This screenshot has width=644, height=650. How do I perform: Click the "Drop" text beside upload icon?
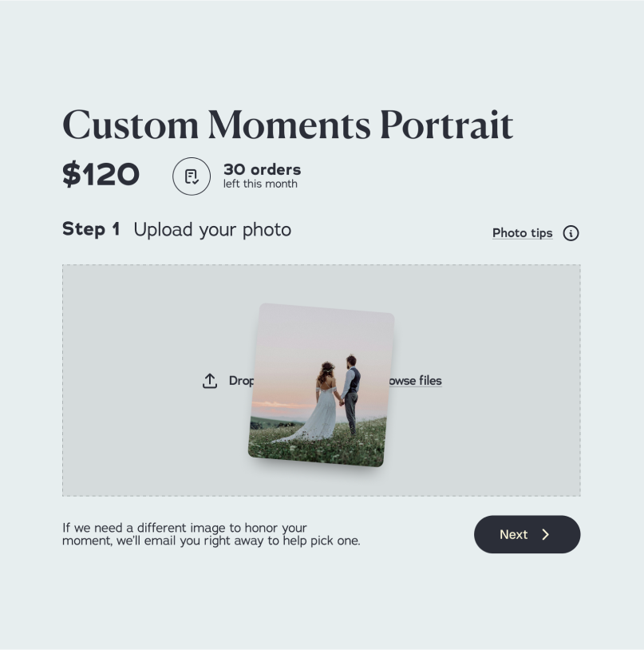pyautogui.click(x=240, y=381)
